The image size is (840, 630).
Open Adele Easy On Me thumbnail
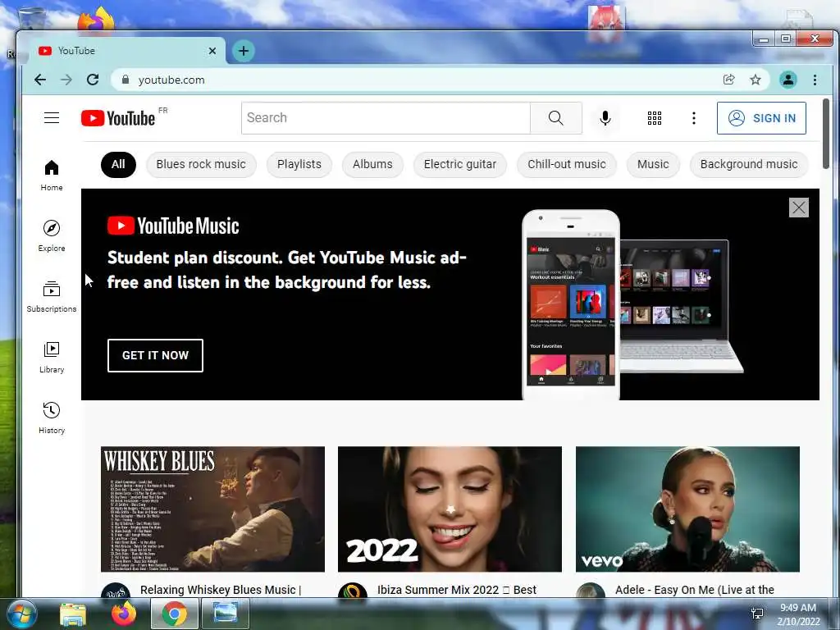pos(687,509)
